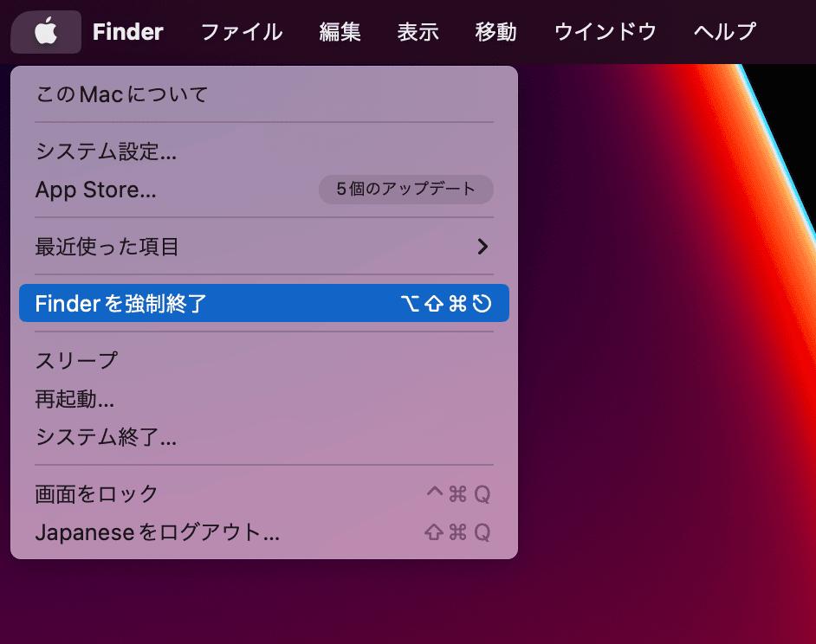Choose App Store... from the Apple menu
Image resolution: width=816 pixels, height=644 pixels.
tap(264, 190)
